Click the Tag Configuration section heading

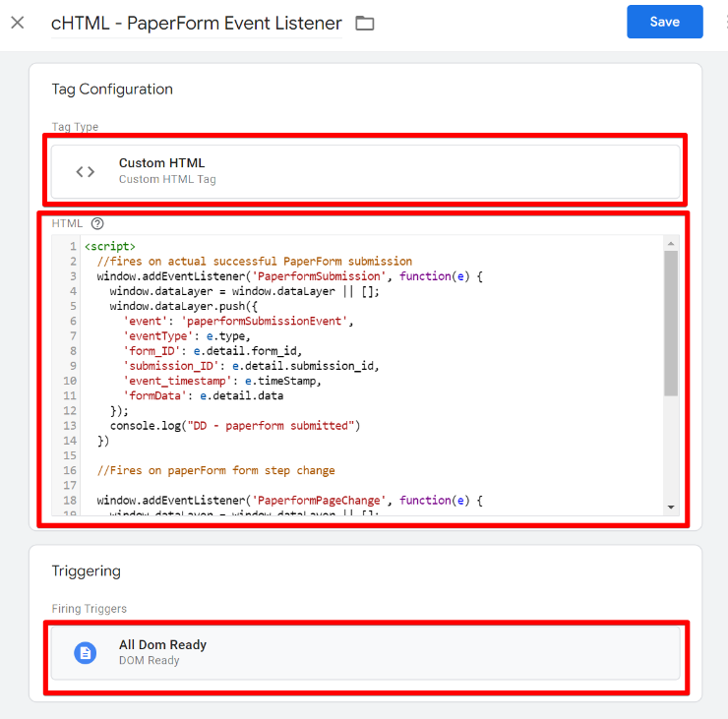(x=112, y=89)
